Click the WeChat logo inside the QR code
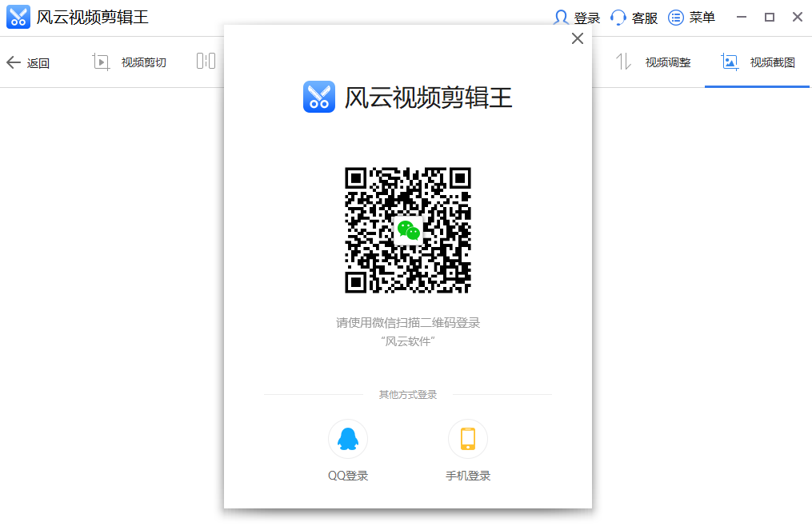 coord(408,230)
